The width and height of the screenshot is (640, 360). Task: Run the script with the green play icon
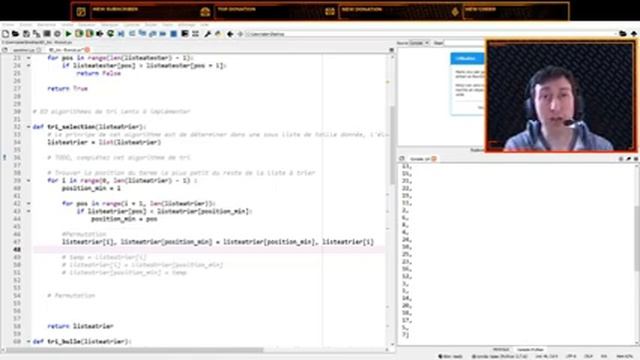[68, 34]
